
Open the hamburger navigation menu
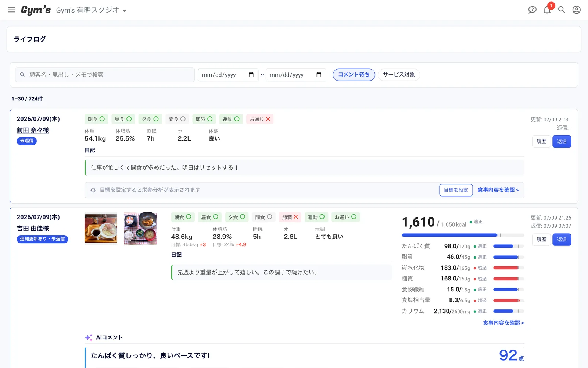click(11, 10)
